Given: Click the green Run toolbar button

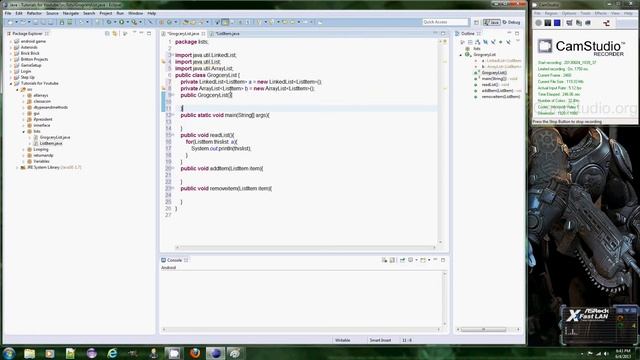Looking at the screenshot, I should coord(121,22).
